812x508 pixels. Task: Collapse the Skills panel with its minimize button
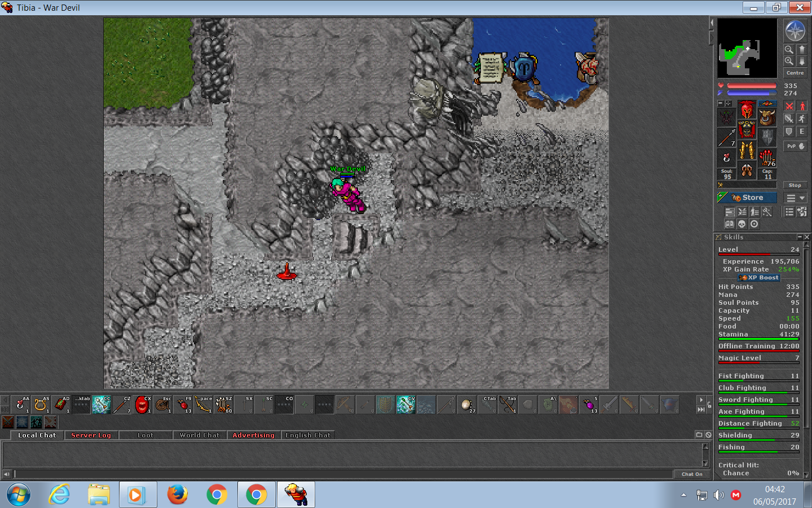pos(799,237)
